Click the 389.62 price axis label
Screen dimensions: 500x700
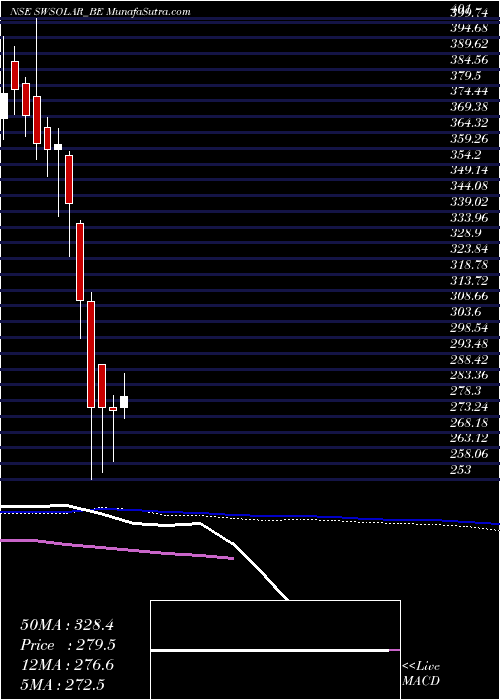pyautogui.click(x=470, y=45)
